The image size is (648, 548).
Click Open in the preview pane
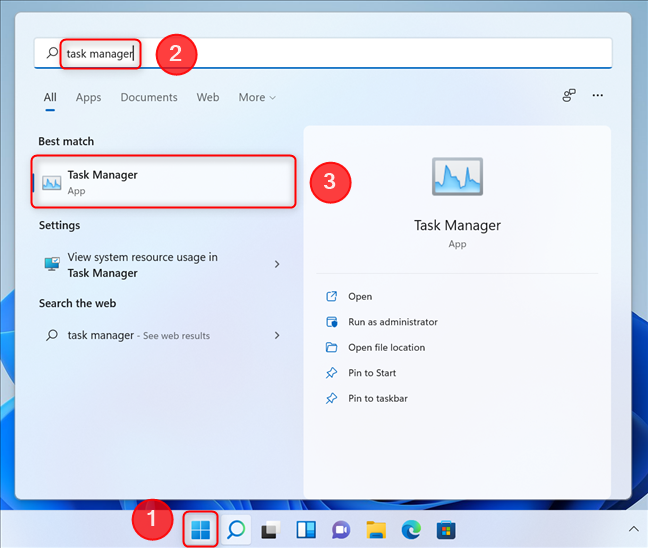[360, 297]
